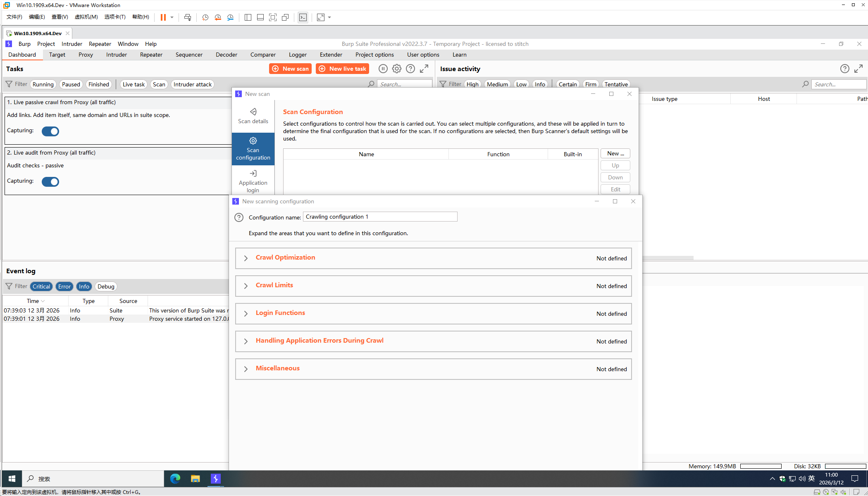
Task: Open Tasks settings gear icon
Action: (x=396, y=69)
